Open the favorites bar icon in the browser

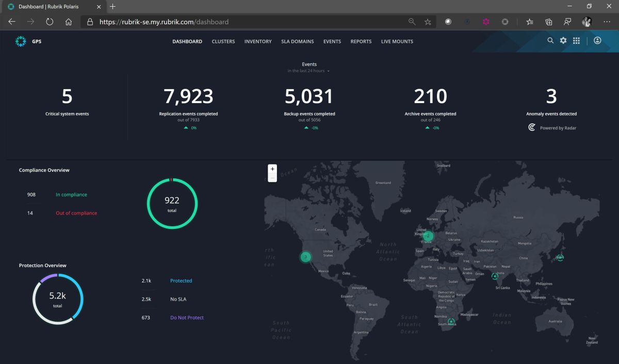[530, 22]
